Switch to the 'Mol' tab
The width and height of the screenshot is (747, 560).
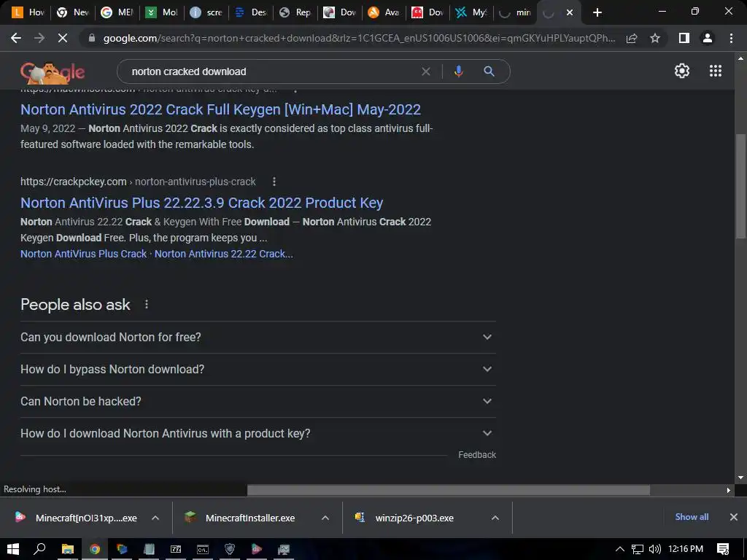click(x=161, y=12)
